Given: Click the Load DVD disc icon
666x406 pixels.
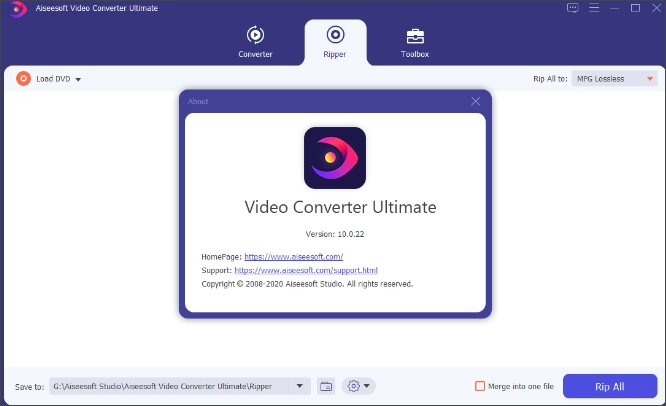Looking at the screenshot, I should pyautogui.click(x=24, y=78).
